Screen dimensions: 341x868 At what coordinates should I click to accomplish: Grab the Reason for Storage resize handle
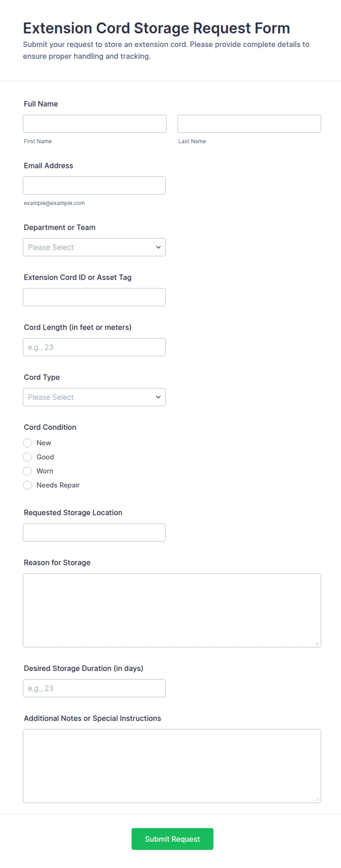[x=318, y=643]
